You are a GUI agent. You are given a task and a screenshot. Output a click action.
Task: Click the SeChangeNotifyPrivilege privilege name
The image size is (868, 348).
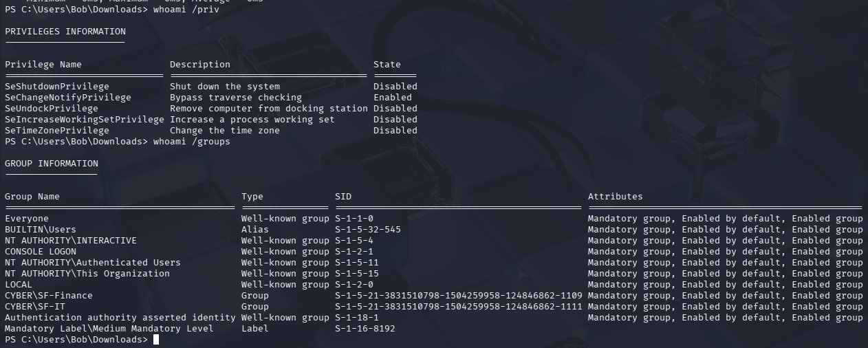68,98
